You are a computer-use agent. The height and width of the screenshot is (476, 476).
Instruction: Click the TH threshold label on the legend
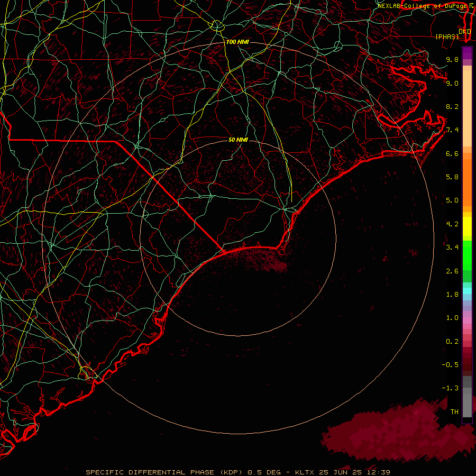[454, 412]
